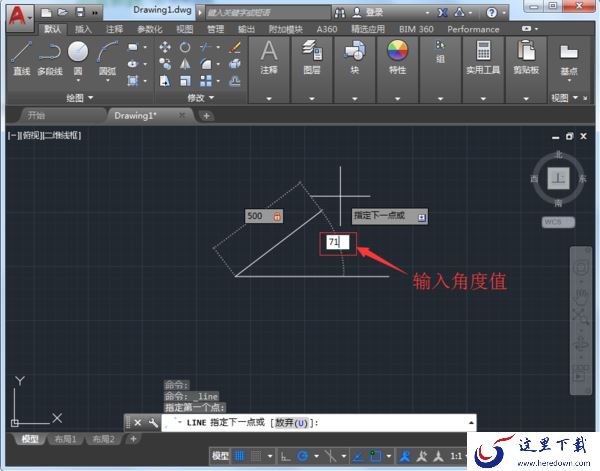This screenshot has height=471, width=600.
Task: Click the Open file icon in title bar
Action: (63, 13)
